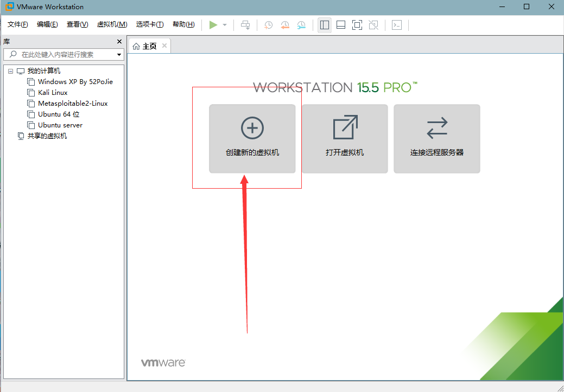
Task: Maximize the VMware Workstation window
Action: (527, 7)
